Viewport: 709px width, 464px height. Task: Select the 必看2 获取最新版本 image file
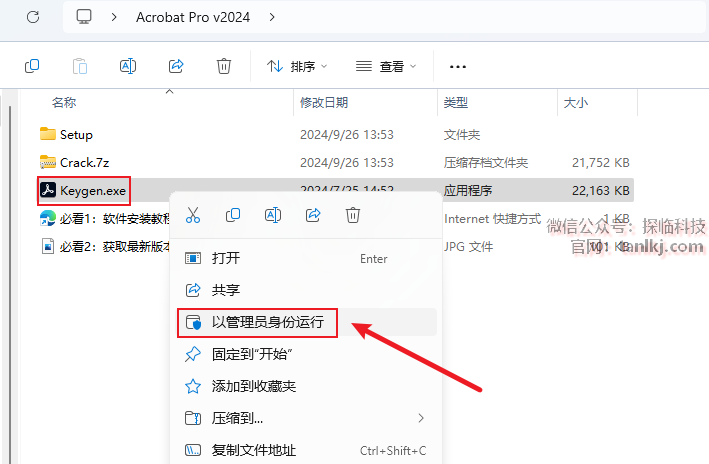point(115,247)
